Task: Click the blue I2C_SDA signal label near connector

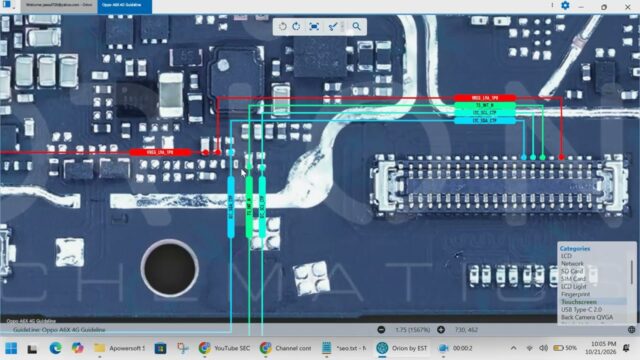Action: pyautogui.click(x=485, y=120)
